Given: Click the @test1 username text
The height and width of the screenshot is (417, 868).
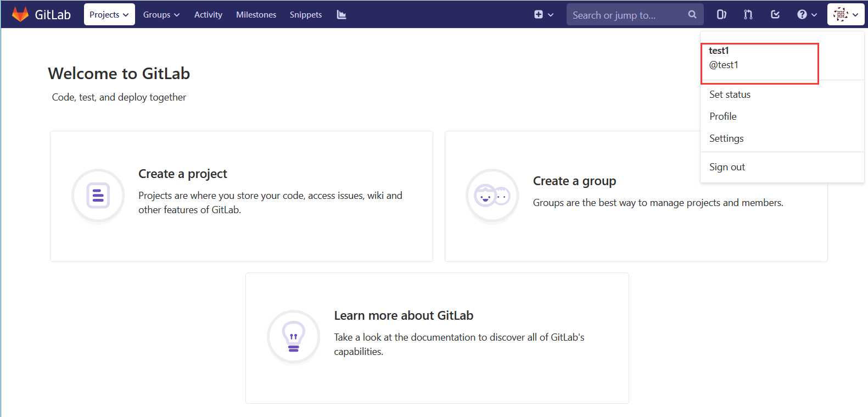Looking at the screenshot, I should tap(724, 65).
